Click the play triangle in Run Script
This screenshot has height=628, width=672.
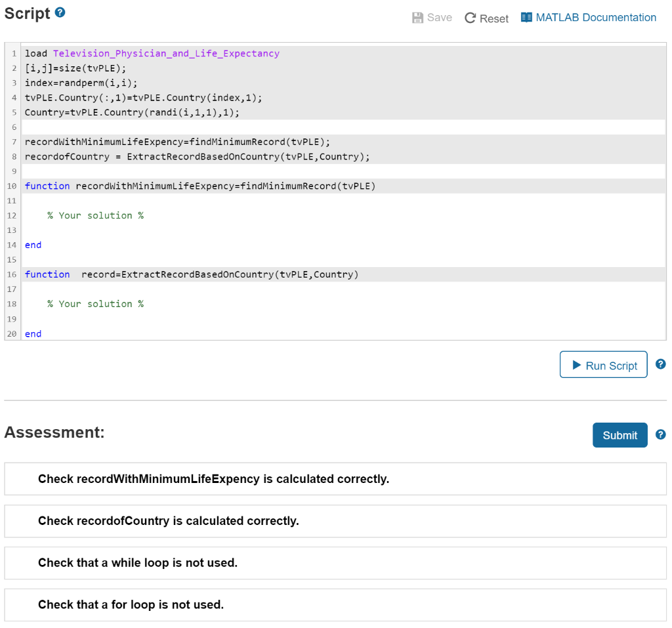pyautogui.click(x=576, y=365)
